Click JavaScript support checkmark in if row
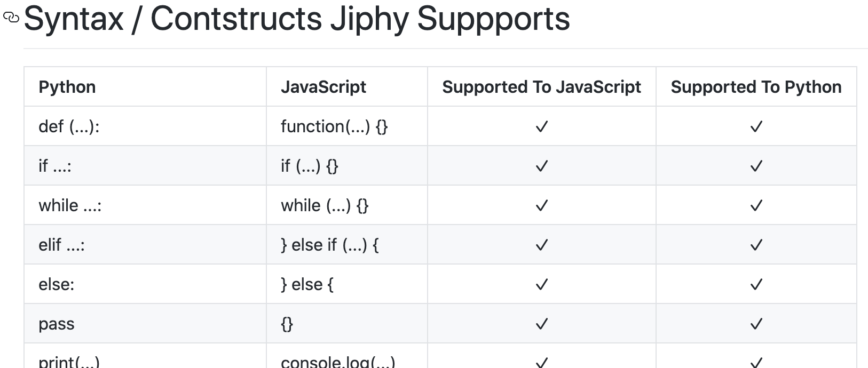 [x=541, y=166]
